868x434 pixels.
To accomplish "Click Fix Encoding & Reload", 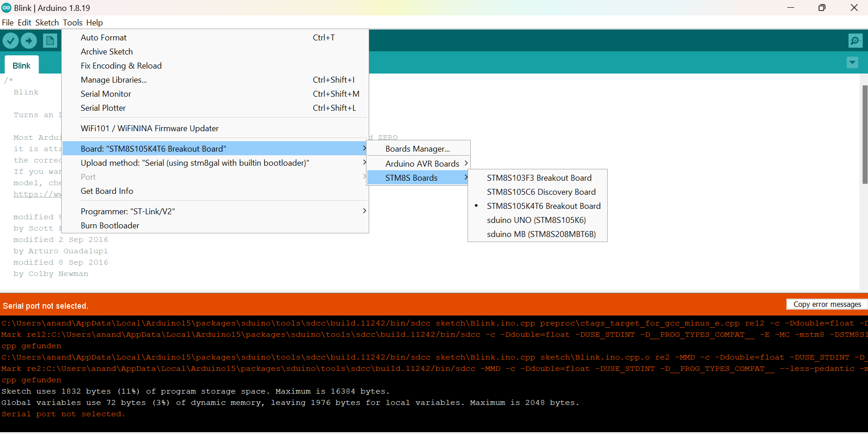I will pyautogui.click(x=215, y=66).
